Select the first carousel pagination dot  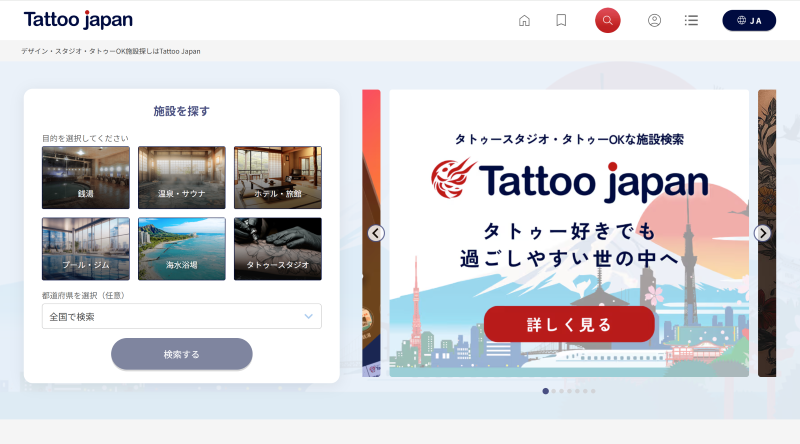click(545, 391)
